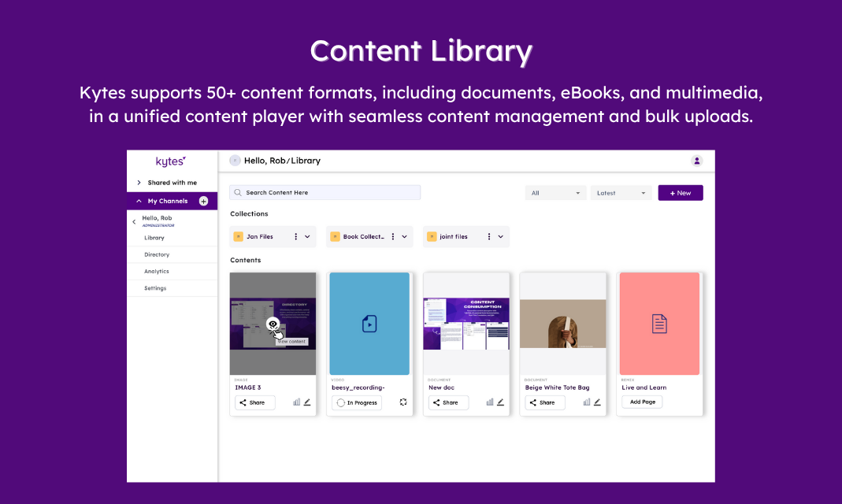This screenshot has height=504, width=842.
Task: Click Add Page on Live and Learn
Action: 642,402
